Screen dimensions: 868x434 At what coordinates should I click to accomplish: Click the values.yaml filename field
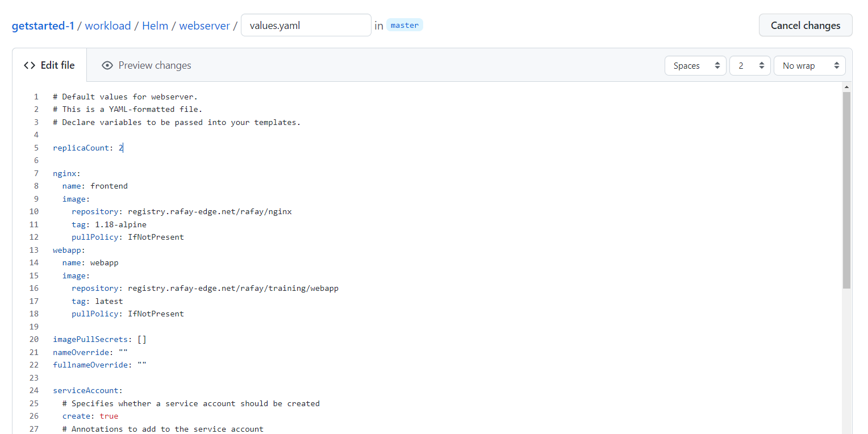tap(306, 26)
